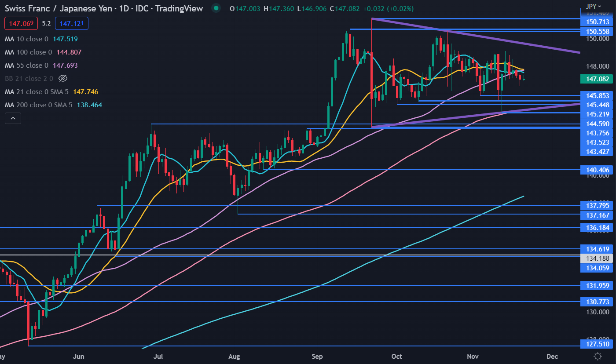The height and width of the screenshot is (364, 616).
Task: Click the change value +0.032 (+0.02%)
Action: [x=388, y=8]
